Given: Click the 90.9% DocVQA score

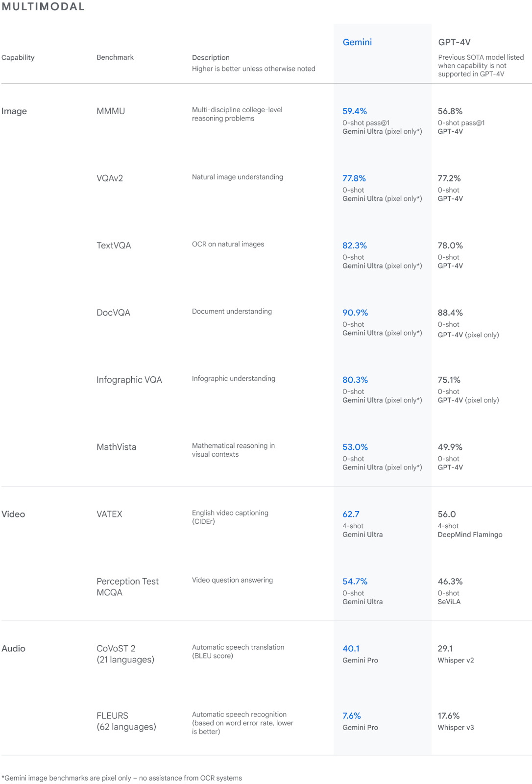Looking at the screenshot, I should click(355, 313).
